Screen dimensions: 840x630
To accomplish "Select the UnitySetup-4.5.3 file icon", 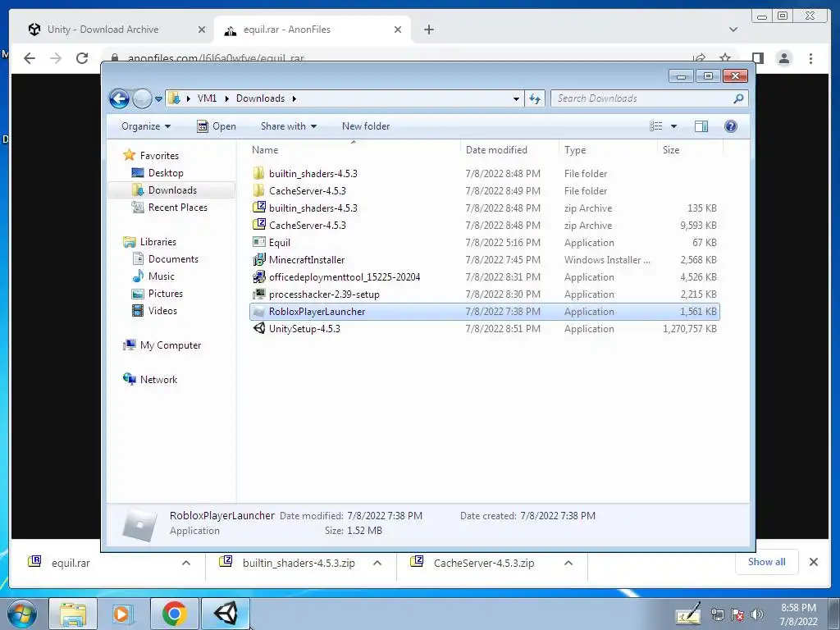I will click(x=258, y=328).
